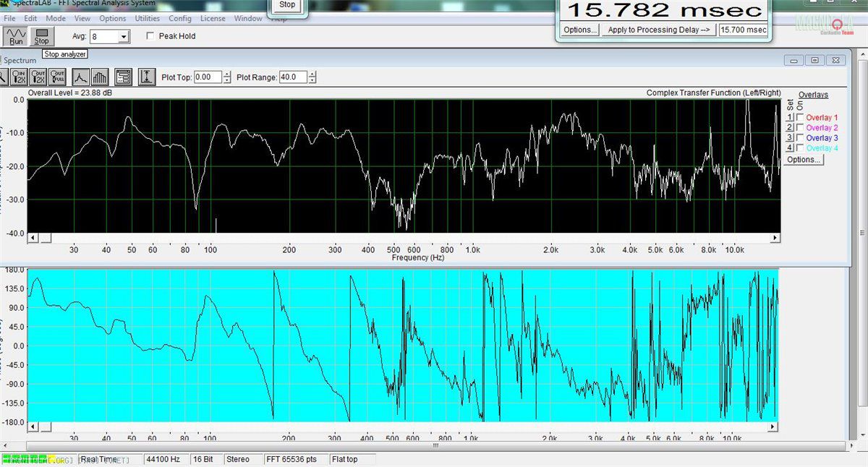Click the Overall Level = 23.88 dB text
868x467 pixels.
(x=70, y=93)
